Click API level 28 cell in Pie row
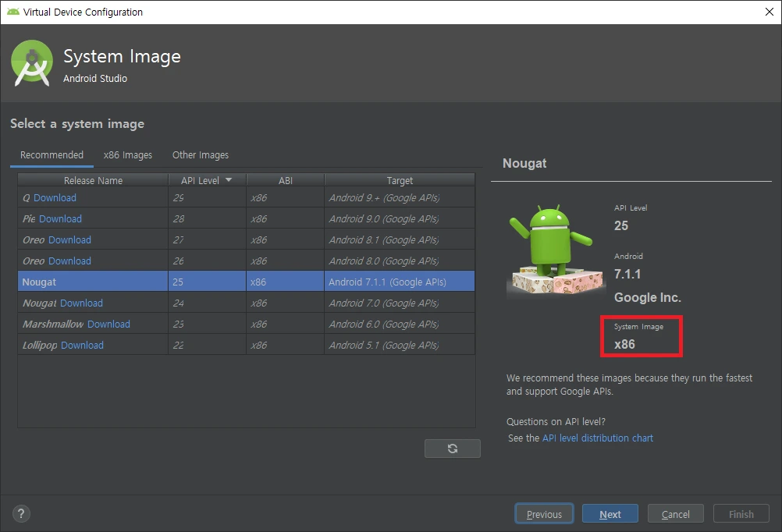 [207, 219]
